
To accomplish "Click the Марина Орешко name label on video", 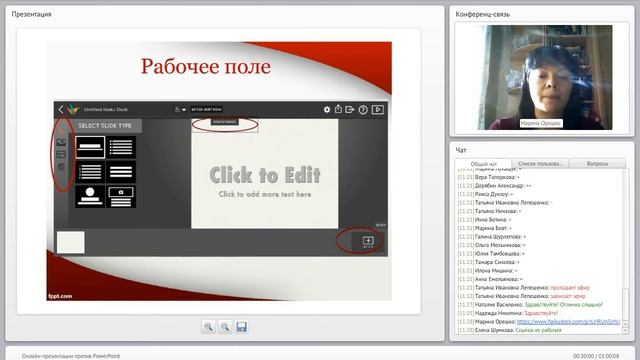I will click(541, 123).
